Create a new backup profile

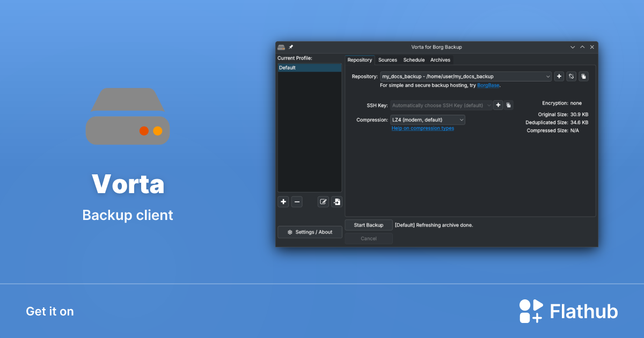pos(283,201)
